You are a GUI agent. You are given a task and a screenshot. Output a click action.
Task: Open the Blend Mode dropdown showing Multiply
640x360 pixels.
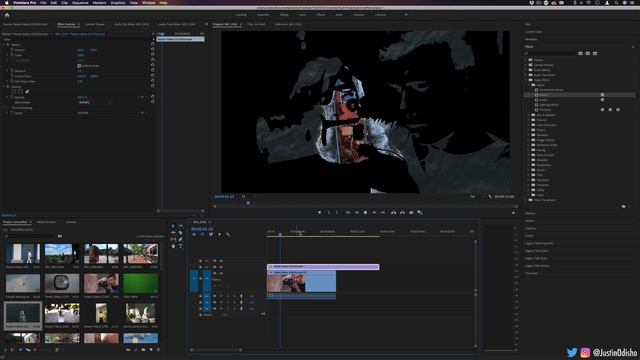94,102
